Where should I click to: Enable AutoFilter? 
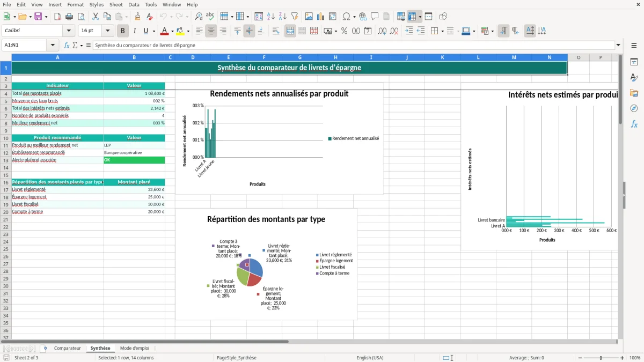point(294,17)
